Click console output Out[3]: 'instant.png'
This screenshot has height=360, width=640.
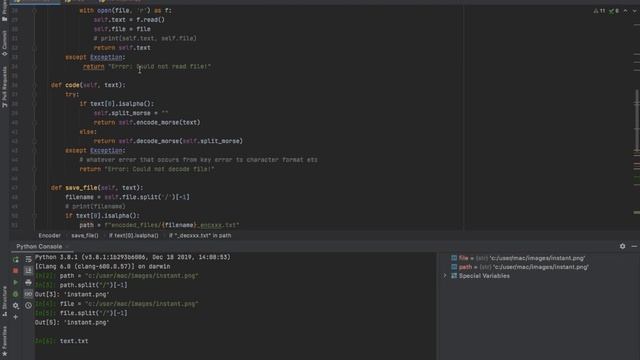72,294
